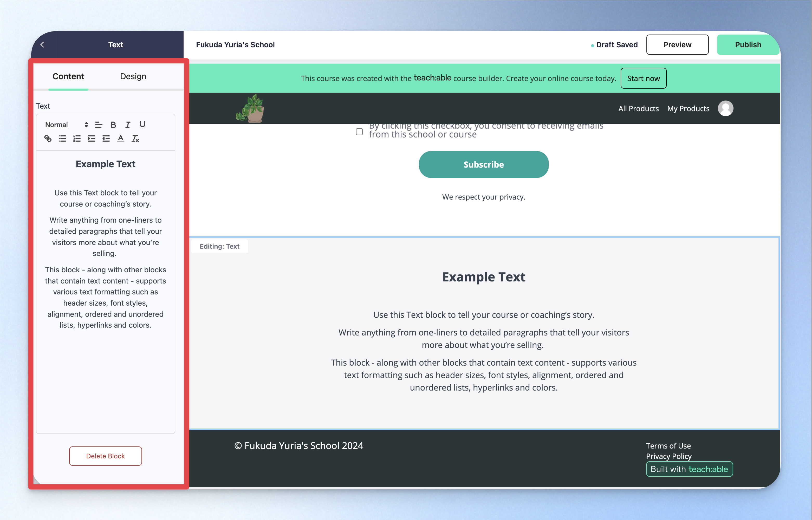Image resolution: width=812 pixels, height=520 pixels.
Task: Click the Delete Block button
Action: [x=105, y=456]
